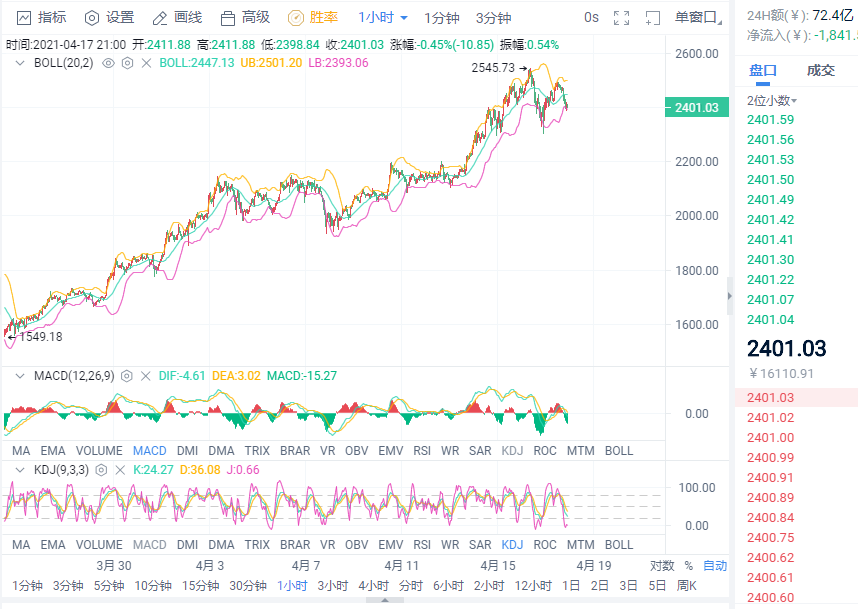Image resolution: width=858 pixels, height=609 pixels.
Task: Switch to the 成交 trades tab
Action: coord(824,70)
